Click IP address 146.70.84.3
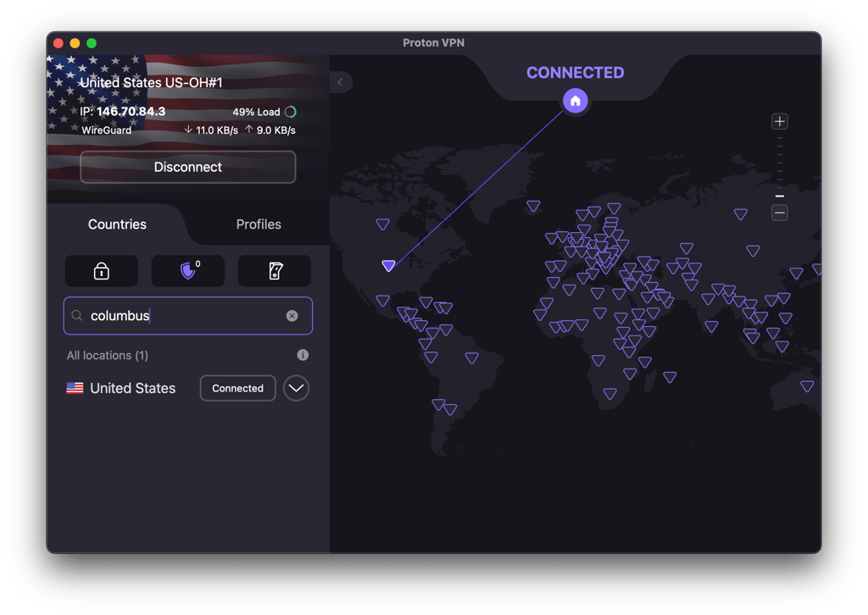The image size is (868, 615). click(x=131, y=111)
